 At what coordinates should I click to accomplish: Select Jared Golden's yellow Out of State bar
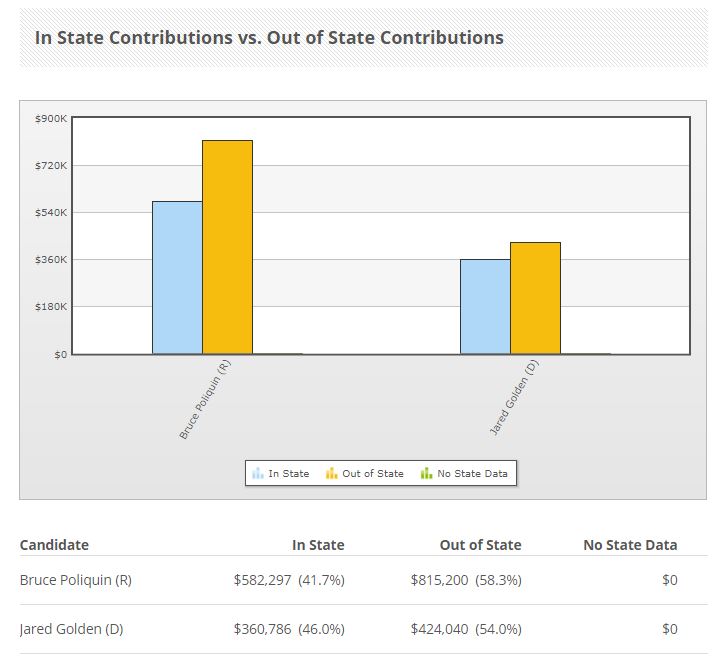(535, 298)
